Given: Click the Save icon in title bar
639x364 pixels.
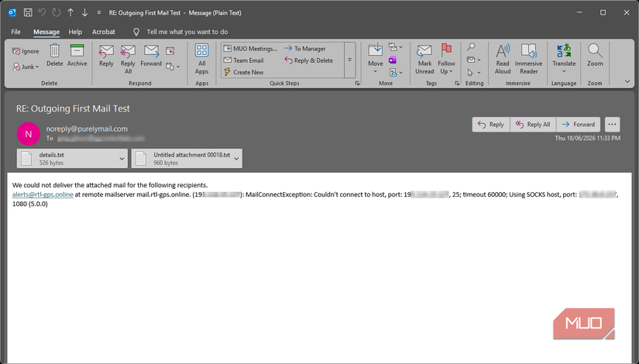Looking at the screenshot, I should click(x=28, y=12).
